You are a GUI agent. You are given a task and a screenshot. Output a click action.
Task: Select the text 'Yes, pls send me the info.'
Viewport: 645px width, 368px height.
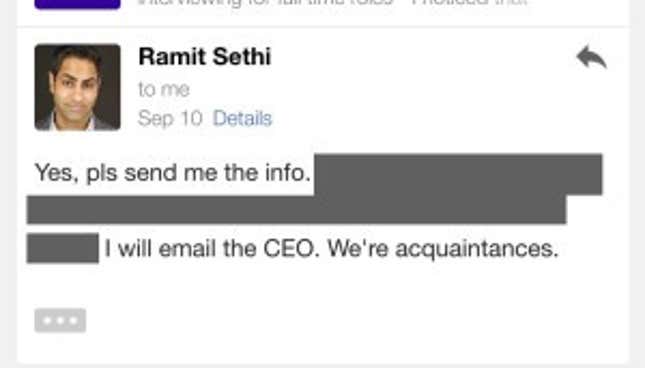173,172
